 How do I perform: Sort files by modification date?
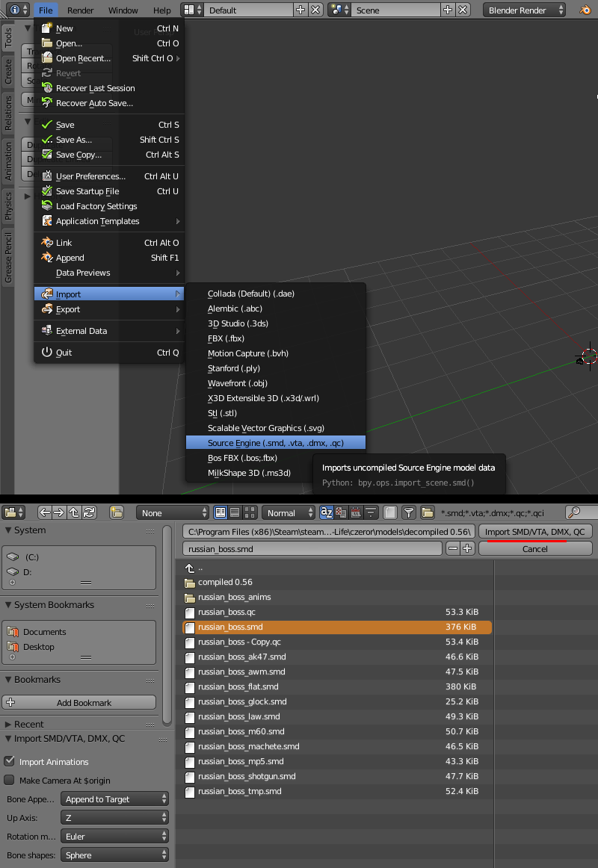[356, 512]
